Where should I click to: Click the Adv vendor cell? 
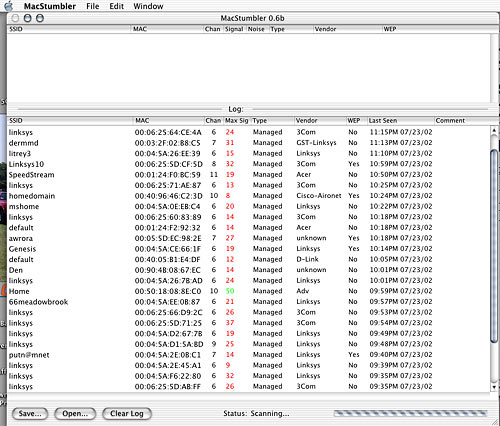303,291
